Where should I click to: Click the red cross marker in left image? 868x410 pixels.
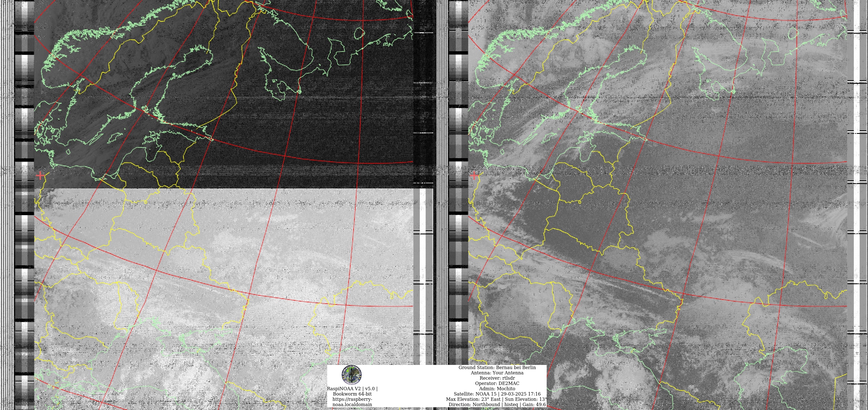click(40, 176)
